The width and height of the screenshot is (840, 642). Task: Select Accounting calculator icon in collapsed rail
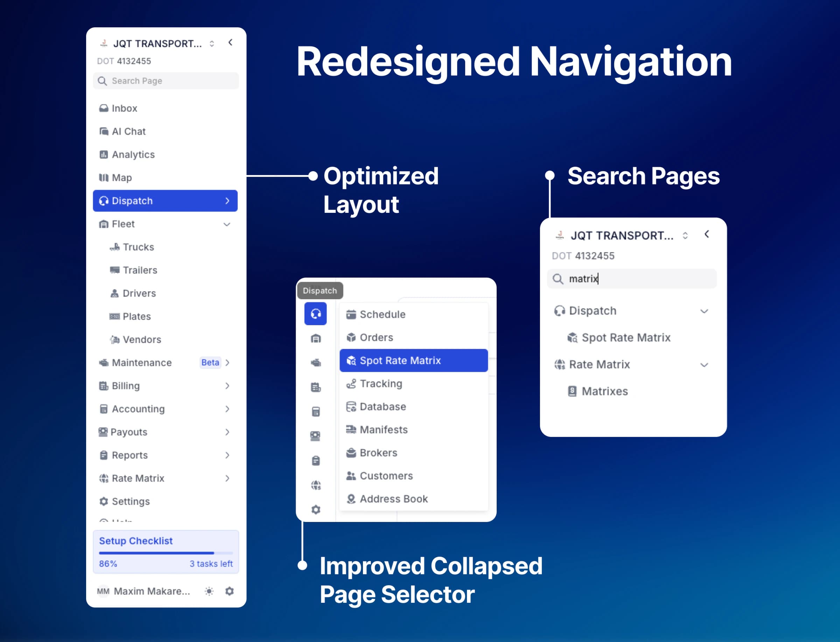pyautogui.click(x=316, y=412)
